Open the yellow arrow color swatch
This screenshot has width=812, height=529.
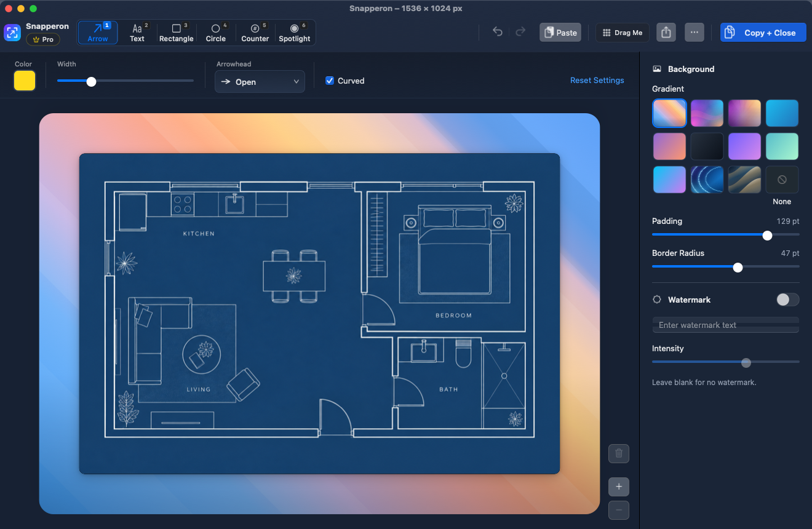(x=25, y=81)
